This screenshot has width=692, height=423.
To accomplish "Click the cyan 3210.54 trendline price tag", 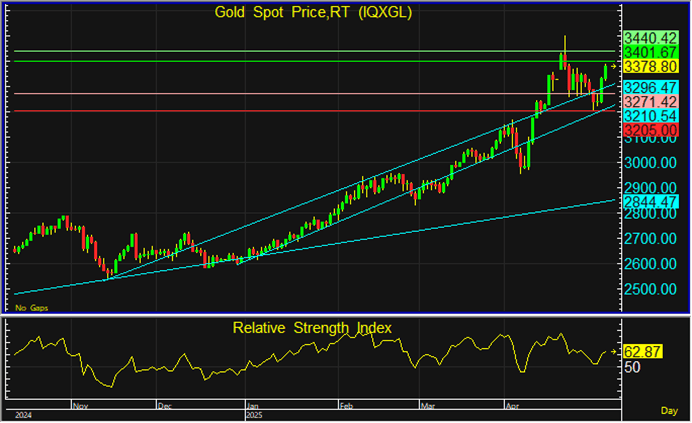I will pyautogui.click(x=651, y=117).
